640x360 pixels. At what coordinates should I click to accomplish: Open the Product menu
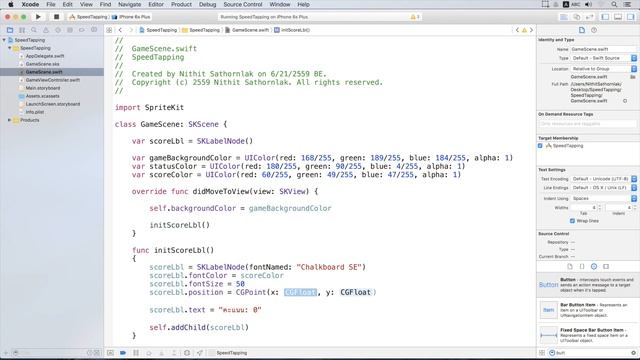[181, 4]
